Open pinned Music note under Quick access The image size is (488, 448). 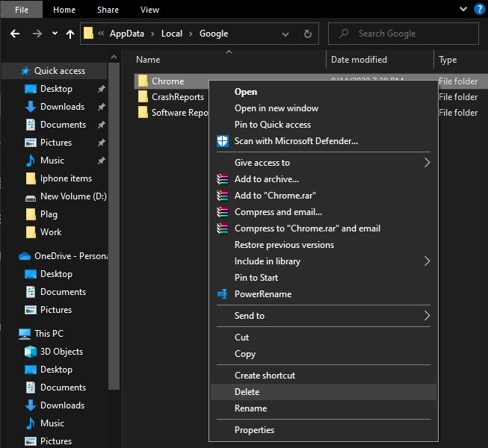[31, 160]
